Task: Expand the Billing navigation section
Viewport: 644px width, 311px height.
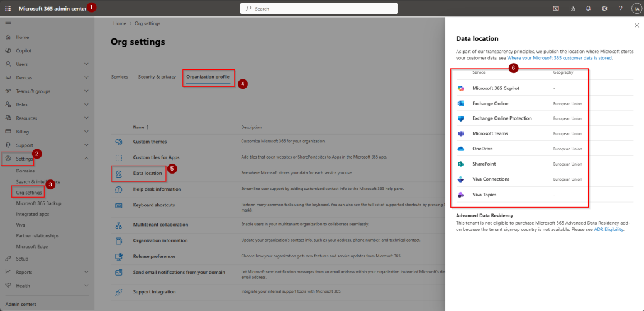Action: pos(86,132)
